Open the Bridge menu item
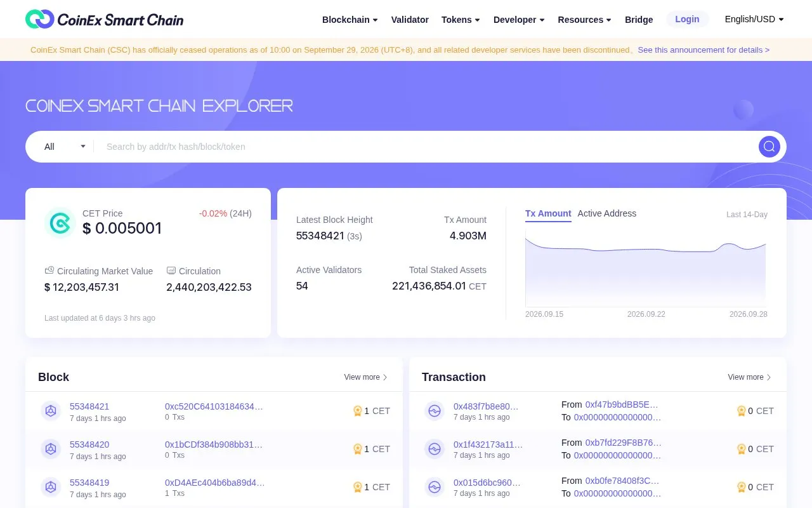The image size is (812, 508). tap(639, 20)
